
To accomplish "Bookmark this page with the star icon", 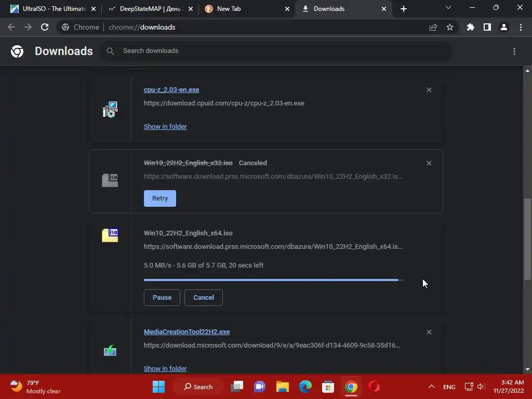I will point(450,27).
